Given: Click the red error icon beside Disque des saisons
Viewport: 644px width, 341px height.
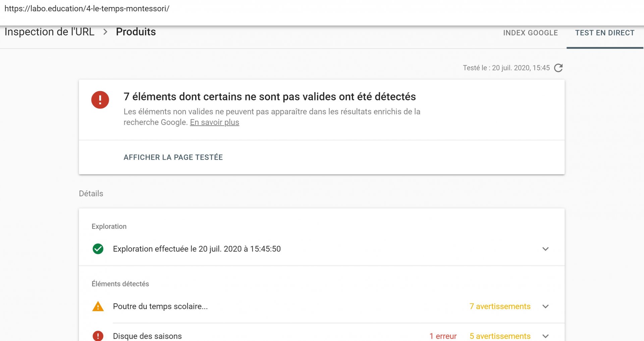Looking at the screenshot, I should tap(98, 336).
